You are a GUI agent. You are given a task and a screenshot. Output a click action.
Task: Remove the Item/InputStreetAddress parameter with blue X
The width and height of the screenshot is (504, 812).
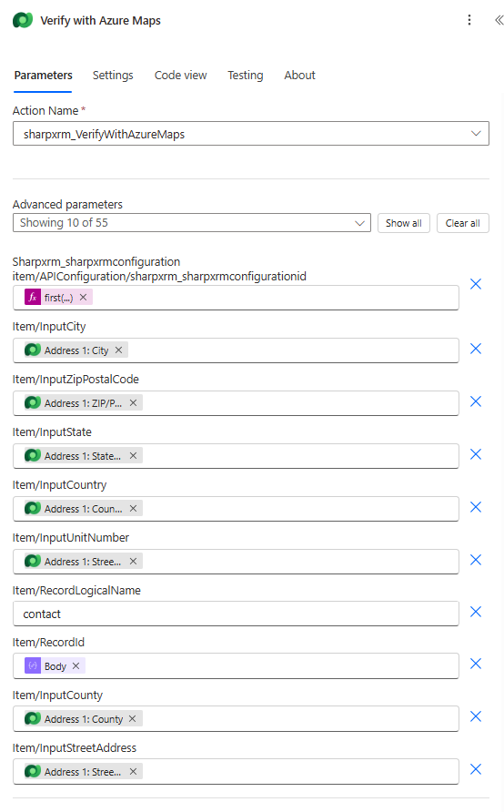click(x=476, y=769)
